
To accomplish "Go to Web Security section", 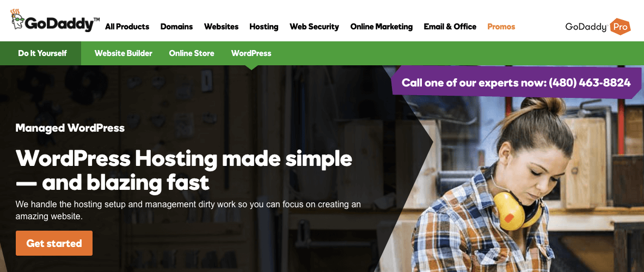I will click(x=314, y=27).
